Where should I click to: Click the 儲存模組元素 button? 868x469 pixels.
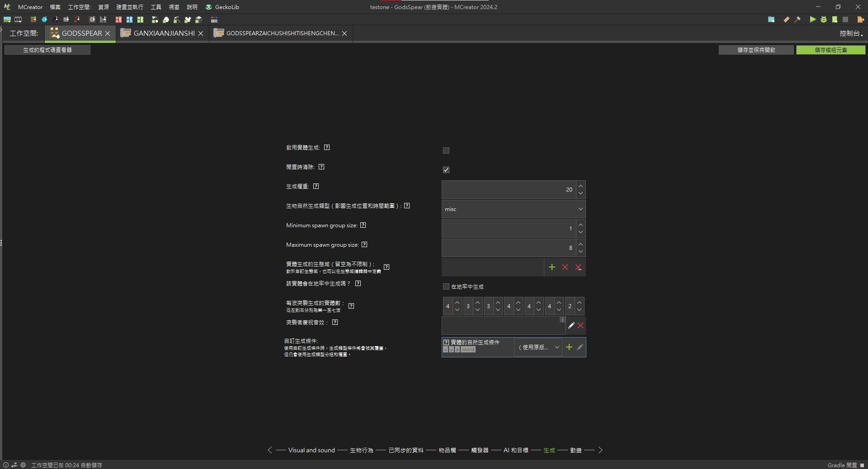(x=831, y=50)
